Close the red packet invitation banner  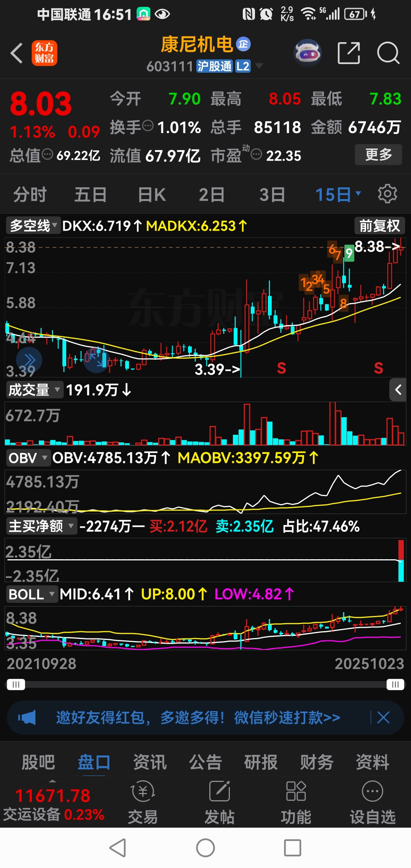pos(383,718)
